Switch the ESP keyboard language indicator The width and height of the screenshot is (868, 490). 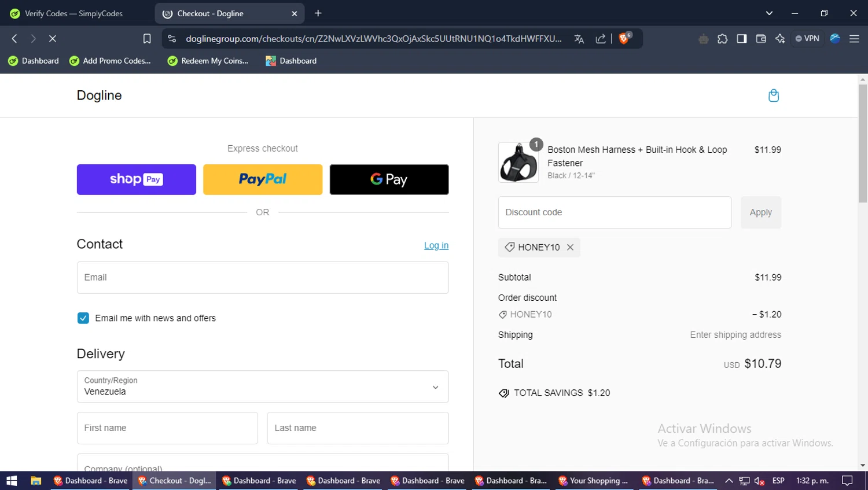pyautogui.click(x=778, y=481)
